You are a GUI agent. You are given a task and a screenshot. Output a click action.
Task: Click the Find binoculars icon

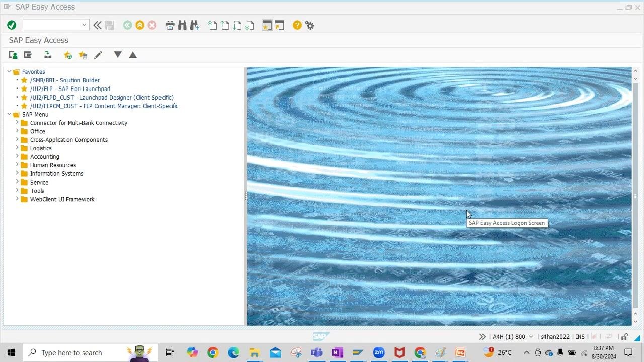182,25
